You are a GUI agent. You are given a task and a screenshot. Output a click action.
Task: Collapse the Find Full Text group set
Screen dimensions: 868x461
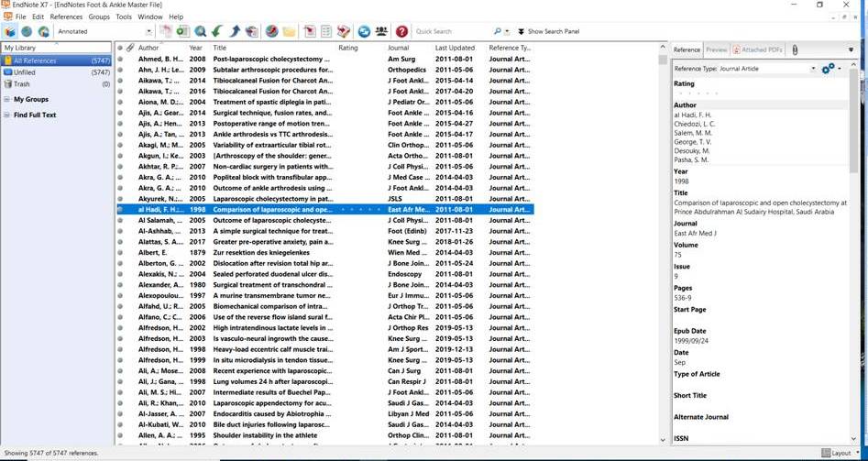[x=6, y=115]
